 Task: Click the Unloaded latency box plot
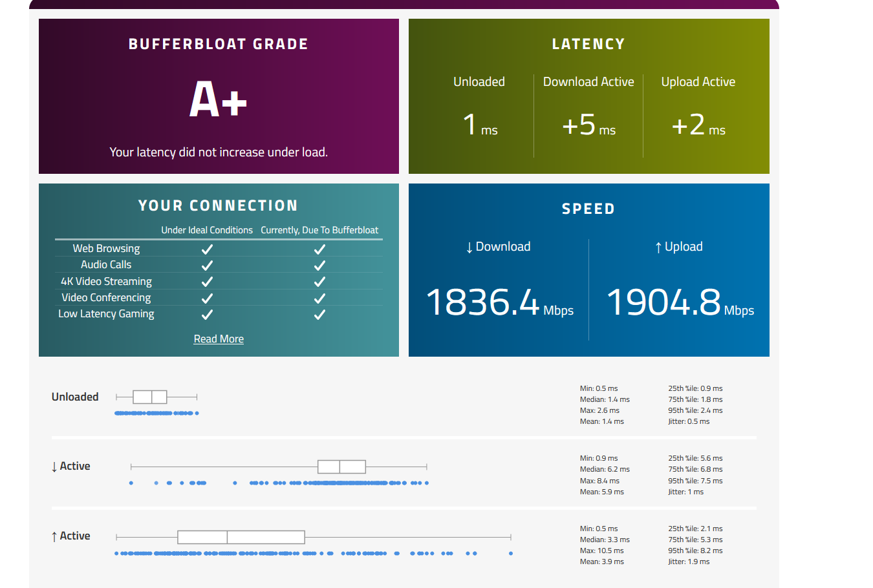coord(150,397)
